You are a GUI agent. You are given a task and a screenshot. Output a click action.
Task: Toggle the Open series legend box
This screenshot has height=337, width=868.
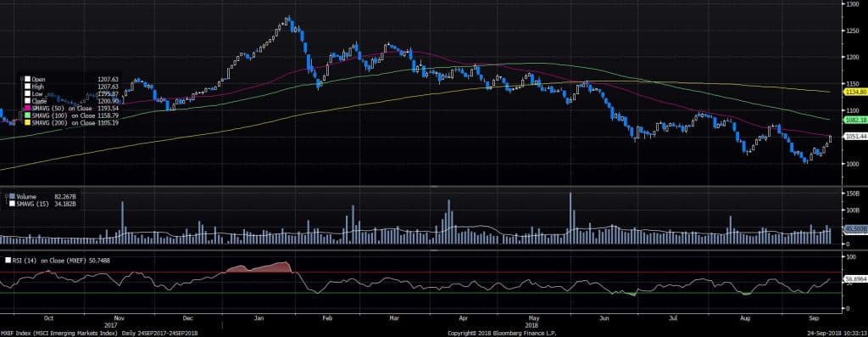click(27, 79)
